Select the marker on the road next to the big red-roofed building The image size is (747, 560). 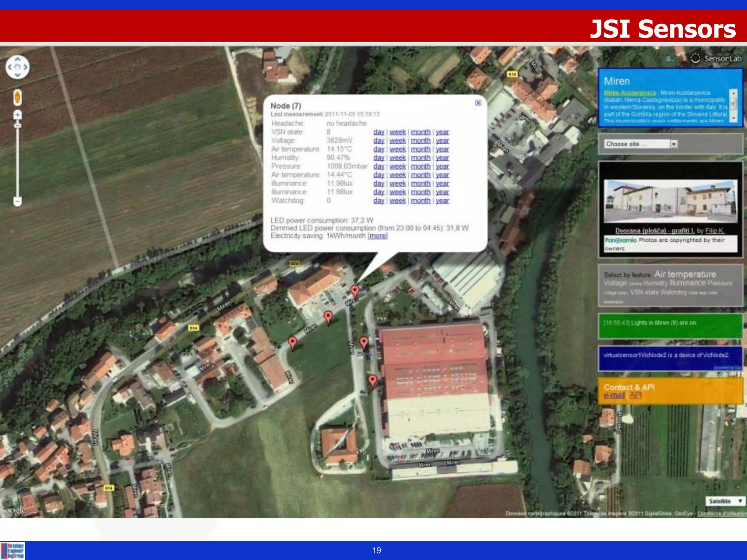[372, 381]
